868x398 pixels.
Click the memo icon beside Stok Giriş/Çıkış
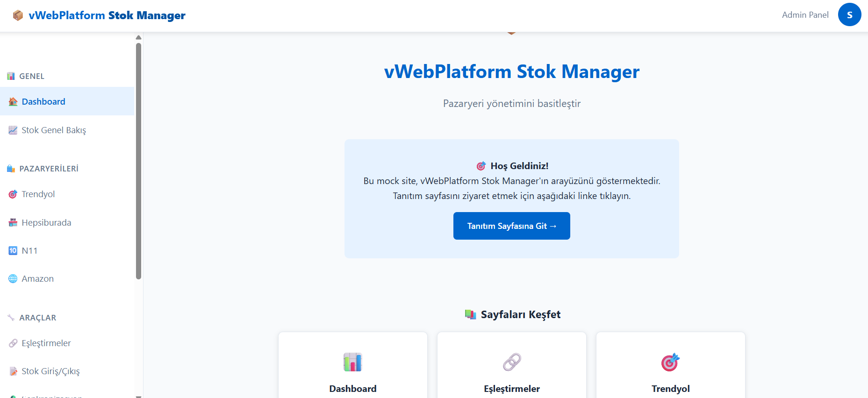(x=13, y=371)
